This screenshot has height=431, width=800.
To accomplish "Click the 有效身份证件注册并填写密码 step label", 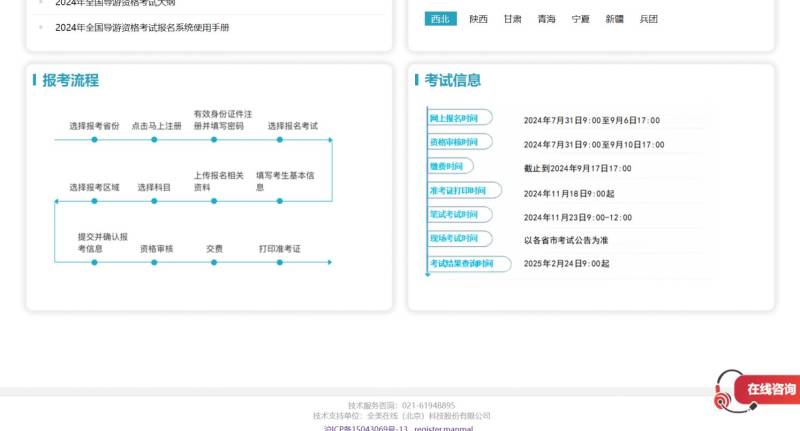I will [222, 120].
